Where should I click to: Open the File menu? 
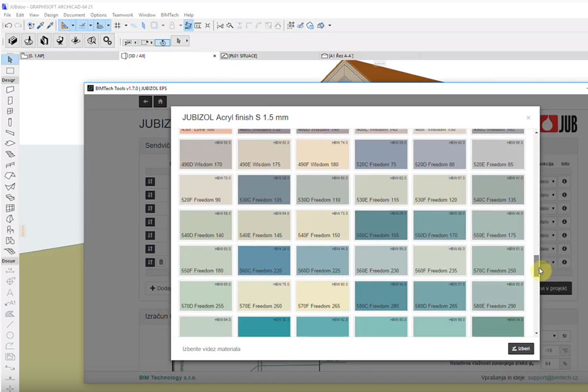[7, 15]
